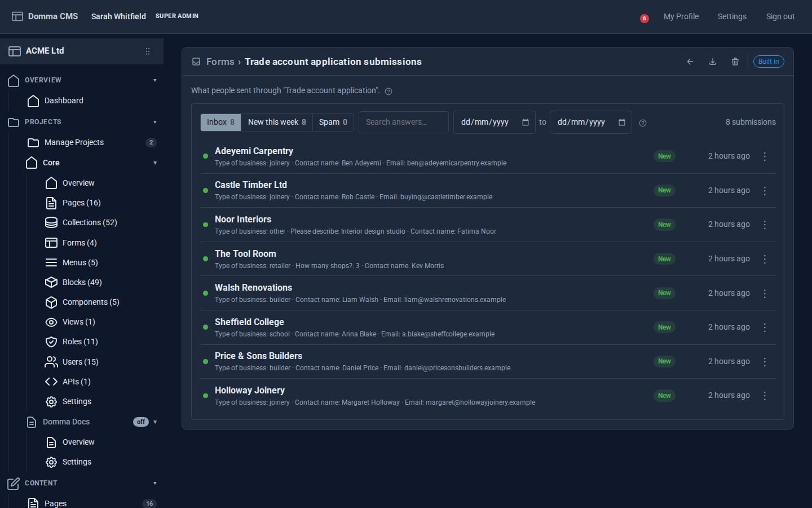Open the Castle Timber Ltd submission
This screenshot has width=812, height=508.
click(x=489, y=191)
